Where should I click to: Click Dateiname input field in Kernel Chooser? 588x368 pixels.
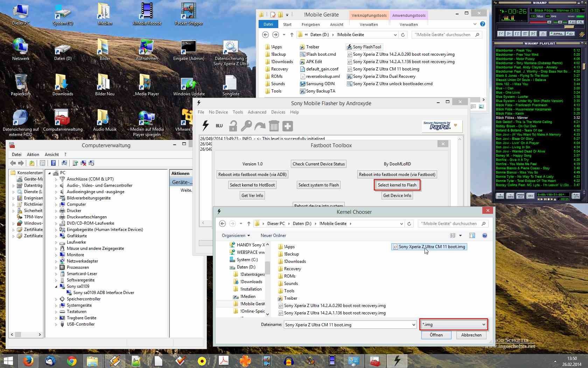tap(347, 325)
